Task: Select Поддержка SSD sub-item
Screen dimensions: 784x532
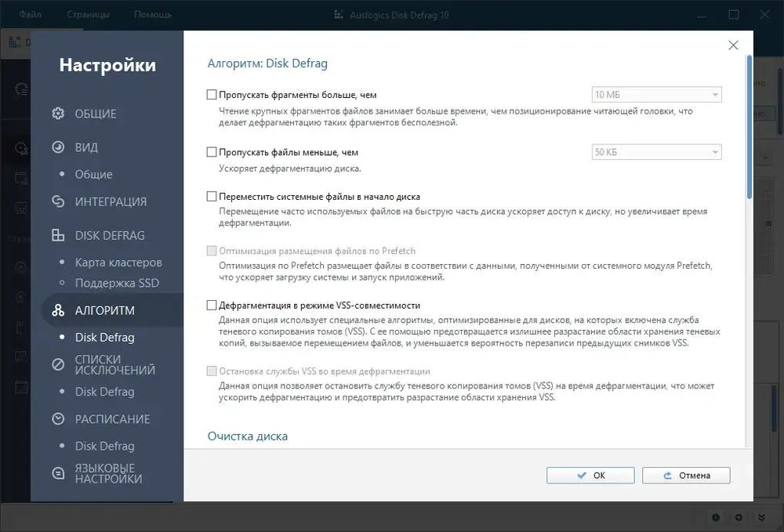Action: (x=117, y=283)
